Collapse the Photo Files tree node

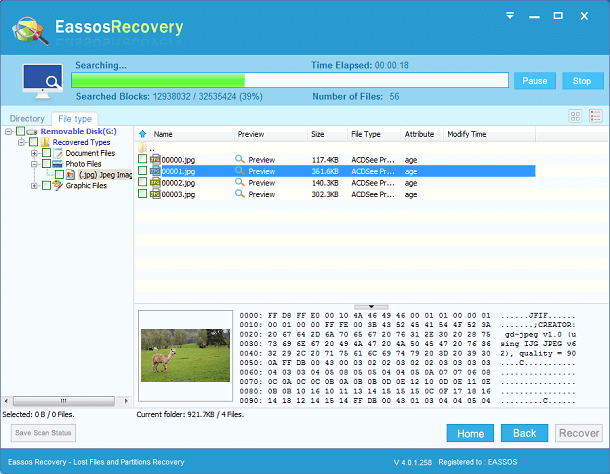[34, 164]
